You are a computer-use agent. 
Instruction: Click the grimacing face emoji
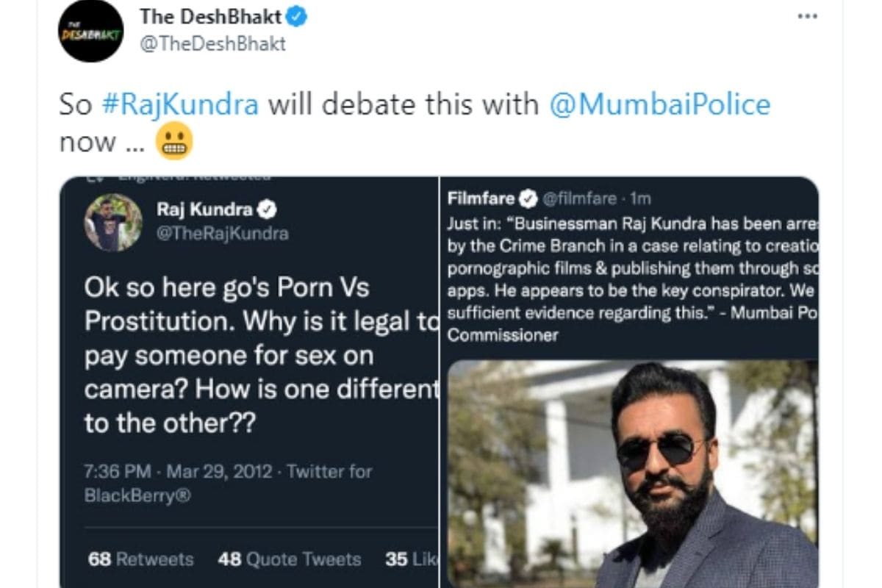(175, 141)
